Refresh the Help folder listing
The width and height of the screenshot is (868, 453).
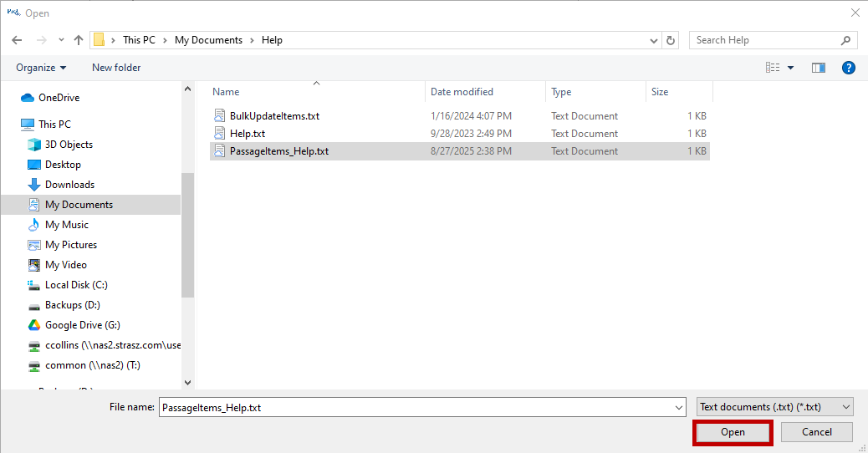click(x=671, y=40)
